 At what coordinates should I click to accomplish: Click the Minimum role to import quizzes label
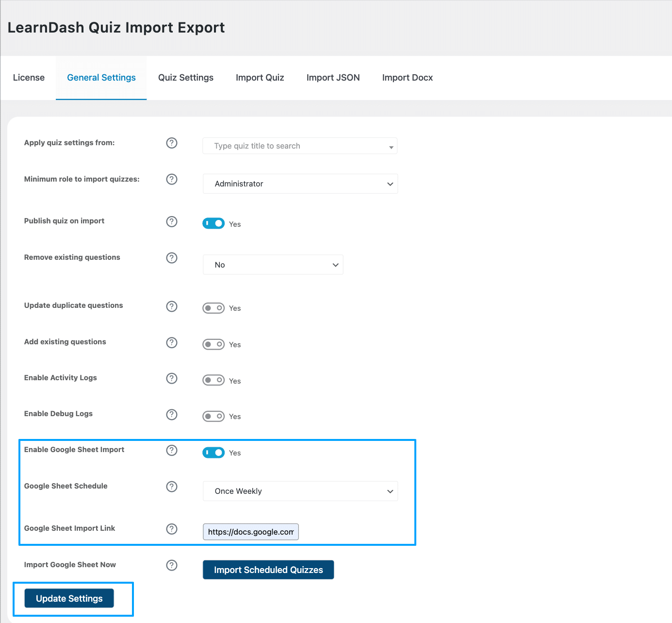tap(82, 179)
